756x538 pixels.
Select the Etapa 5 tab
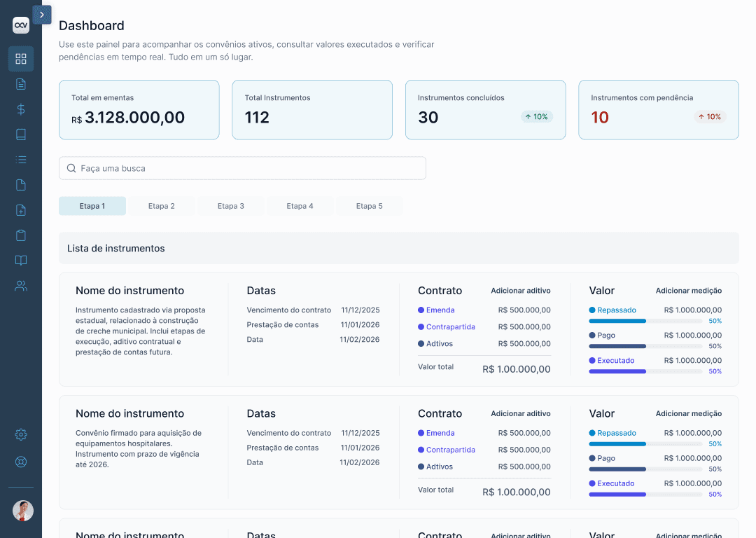tap(370, 206)
